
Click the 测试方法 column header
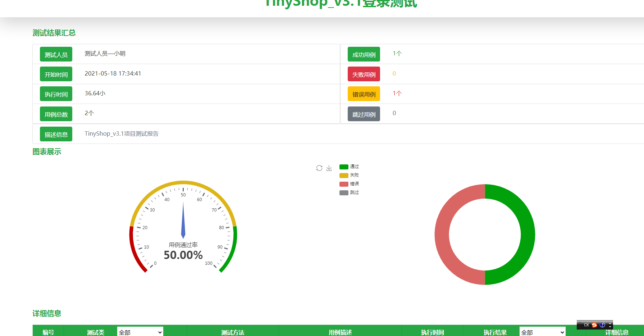233,332
